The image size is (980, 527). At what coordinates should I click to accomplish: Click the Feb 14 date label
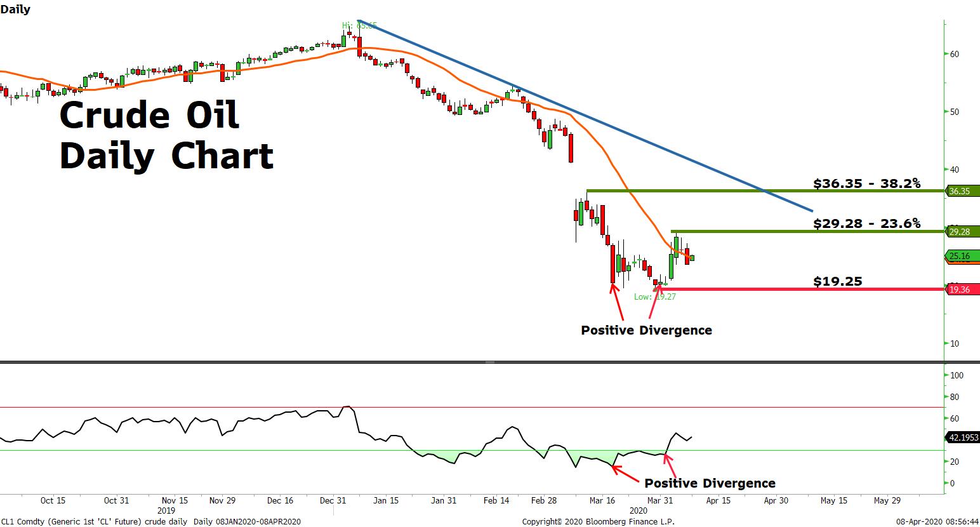point(497,500)
